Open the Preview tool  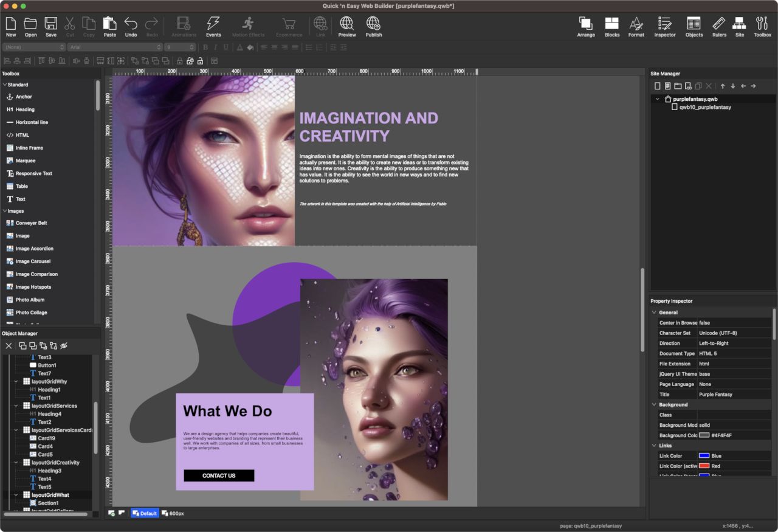[x=346, y=24]
